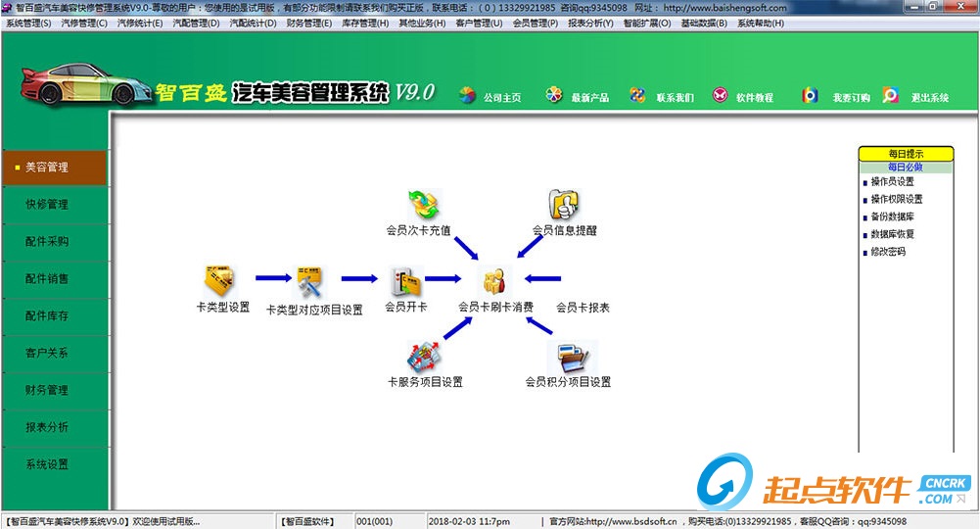Click the 我要订购 icon
This screenshot has width=980, height=529.
pos(810,95)
